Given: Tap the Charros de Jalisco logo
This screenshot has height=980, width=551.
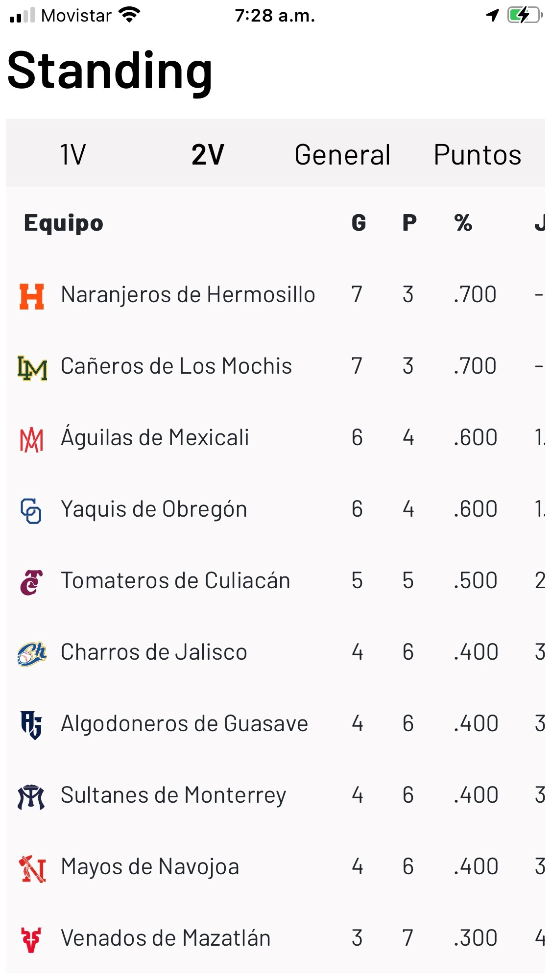Looking at the screenshot, I should point(32,654).
